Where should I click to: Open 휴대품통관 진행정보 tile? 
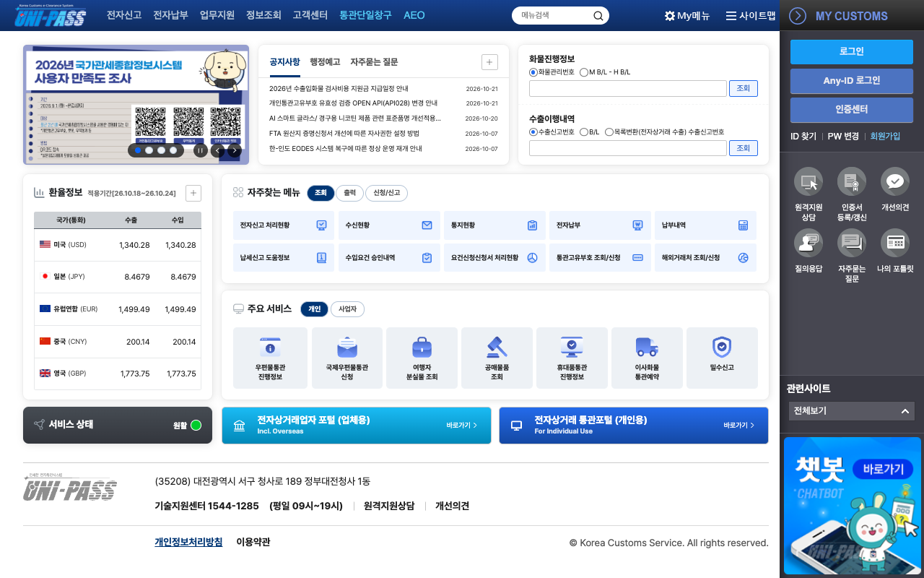coord(572,358)
